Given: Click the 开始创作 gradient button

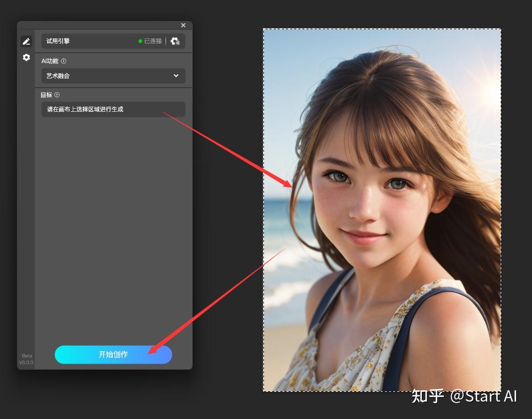Looking at the screenshot, I should pos(113,354).
